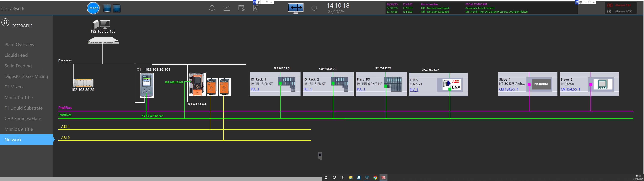Open the CHP Engines/Flare page

tap(23, 119)
